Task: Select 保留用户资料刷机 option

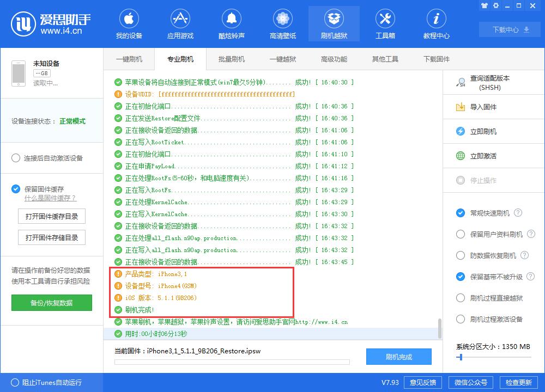Action: click(460, 234)
